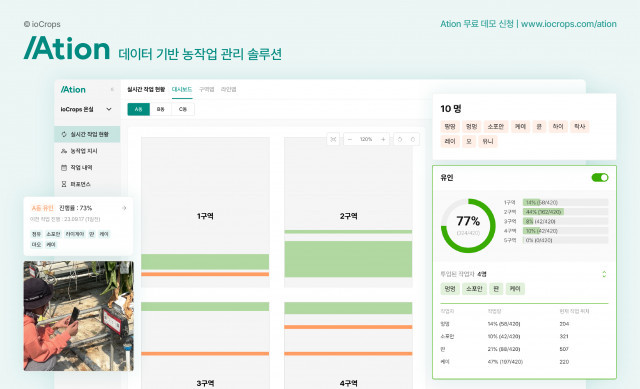Click the 3구역 progress bar in the 유인 panel
Viewport: 640px width, 389px height.
pyautogui.click(x=565, y=221)
